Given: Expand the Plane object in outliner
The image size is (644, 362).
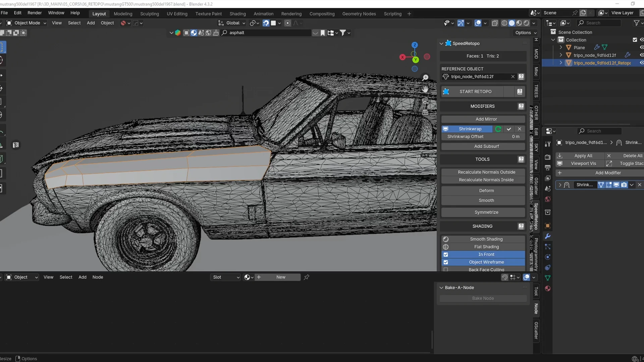Looking at the screenshot, I should click(x=561, y=48).
